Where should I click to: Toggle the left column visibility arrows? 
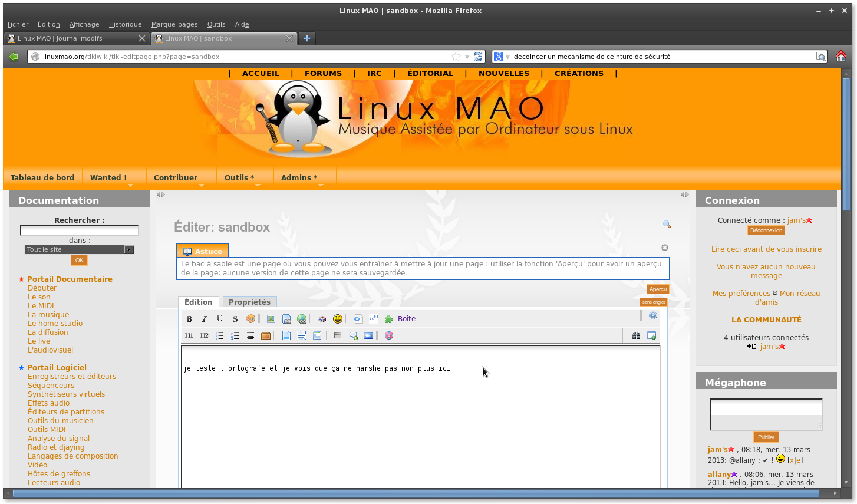(160, 195)
